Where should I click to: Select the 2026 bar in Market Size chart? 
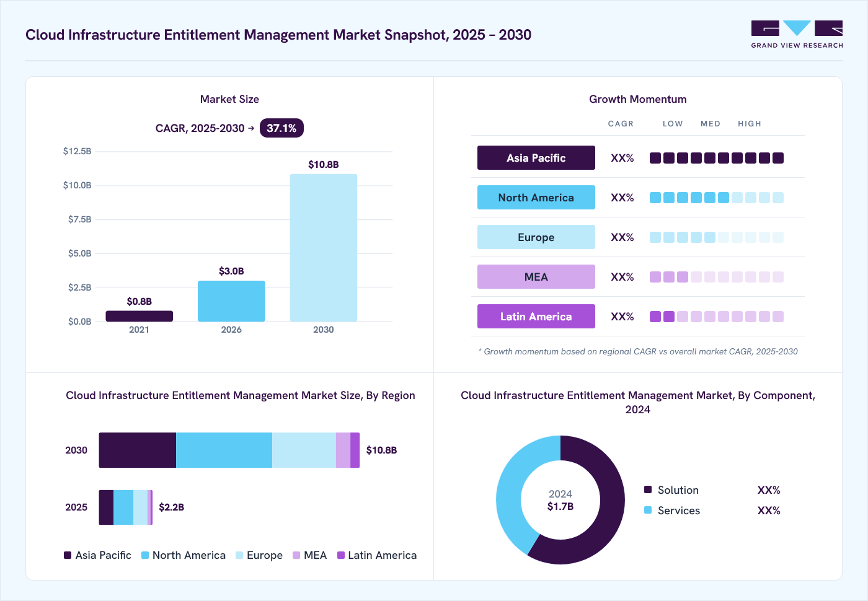231,301
